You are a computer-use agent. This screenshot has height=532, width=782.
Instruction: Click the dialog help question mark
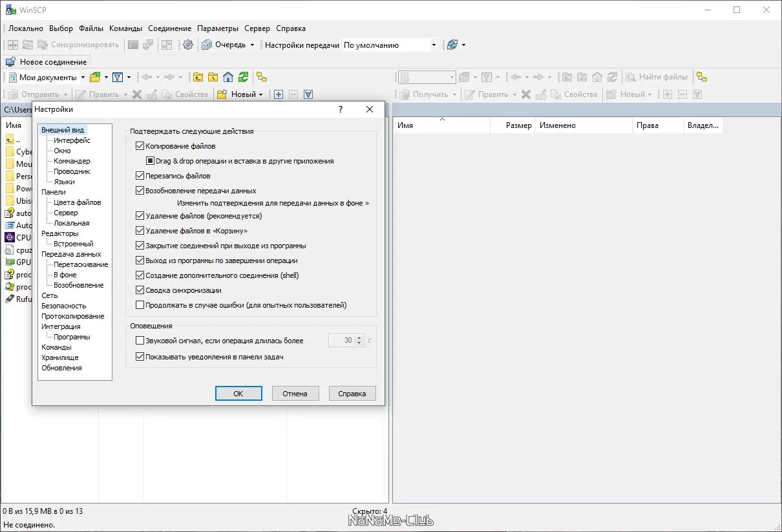click(341, 109)
